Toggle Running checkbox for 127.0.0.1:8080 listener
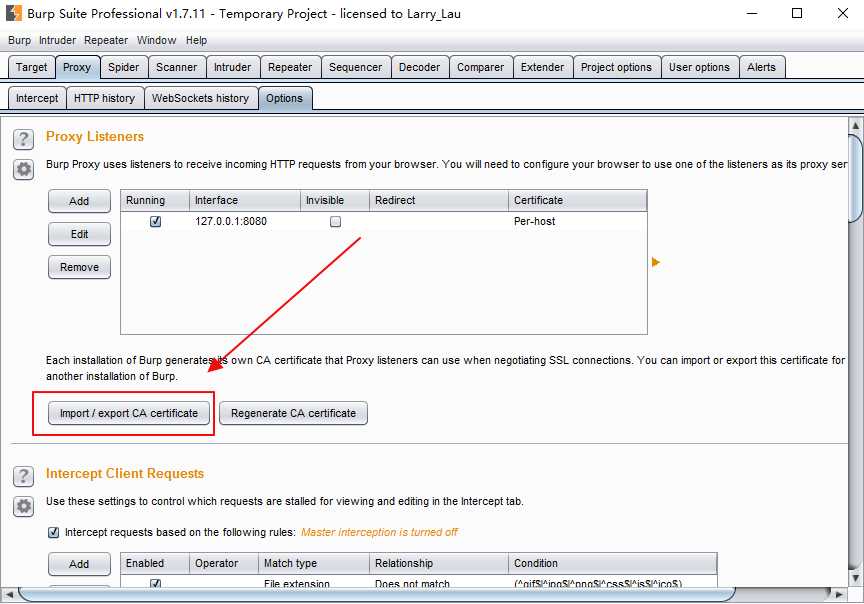Screen dimensions: 864x604 (x=155, y=222)
